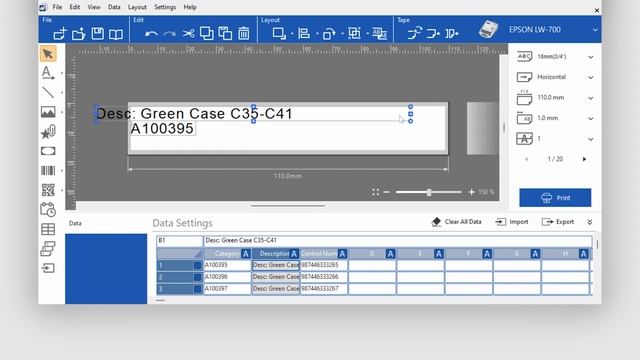Click the stacked labels icon in left toolbar
The width and height of the screenshot is (640, 360).
48,249
